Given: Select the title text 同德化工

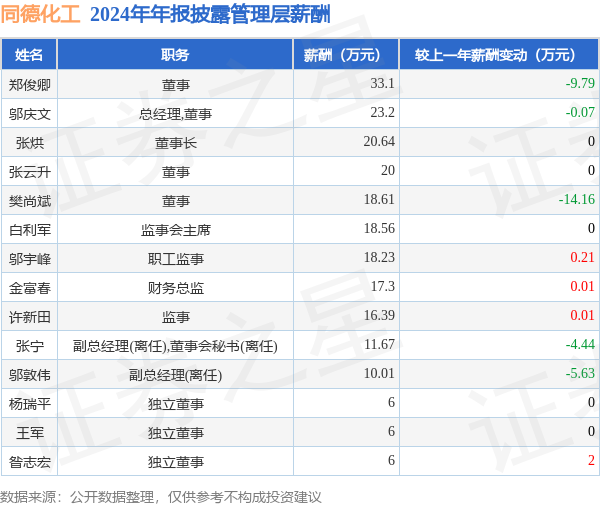Looking at the screenshot, I should coord(40,15).
